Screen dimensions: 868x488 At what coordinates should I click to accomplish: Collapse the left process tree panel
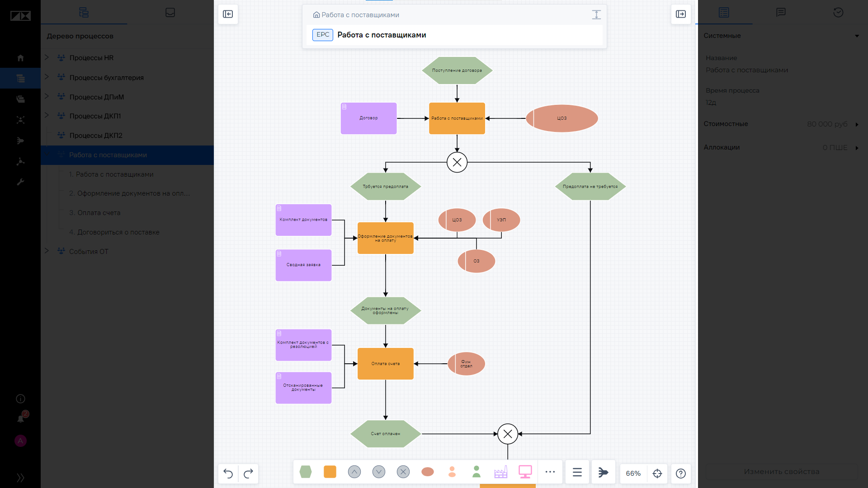(x=228, y=14)
